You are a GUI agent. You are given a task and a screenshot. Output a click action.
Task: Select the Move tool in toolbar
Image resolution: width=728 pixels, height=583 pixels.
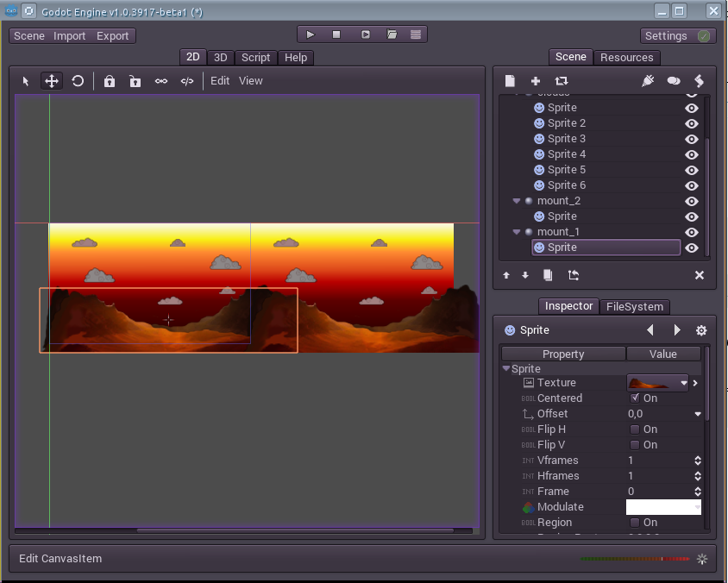(x=52, y=81)
